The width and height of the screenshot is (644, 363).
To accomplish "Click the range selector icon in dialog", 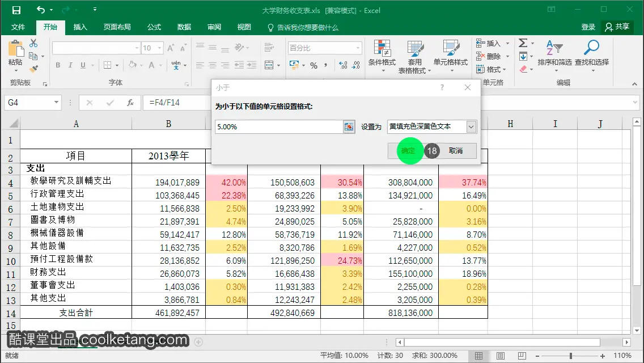I will [349, 126].
